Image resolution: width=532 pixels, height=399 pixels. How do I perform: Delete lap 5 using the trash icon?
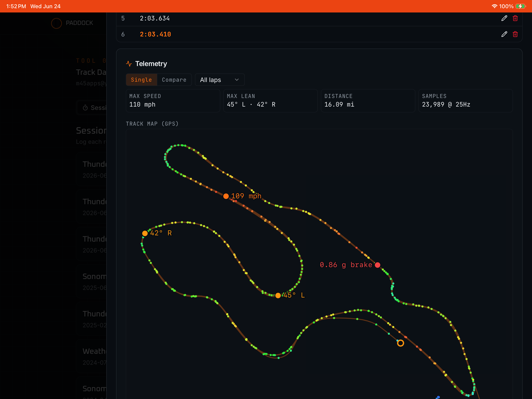(x=515, y=18)
